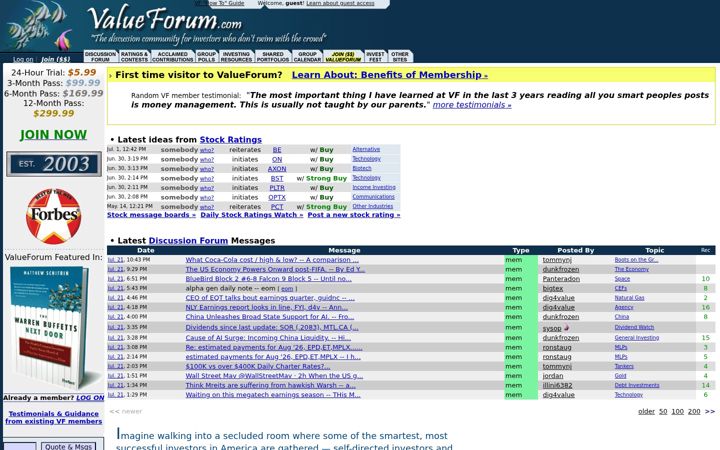This screenshot has height=450, width=720.
Task: Open the Natural Gas topic link
Action: coord(629,298)
